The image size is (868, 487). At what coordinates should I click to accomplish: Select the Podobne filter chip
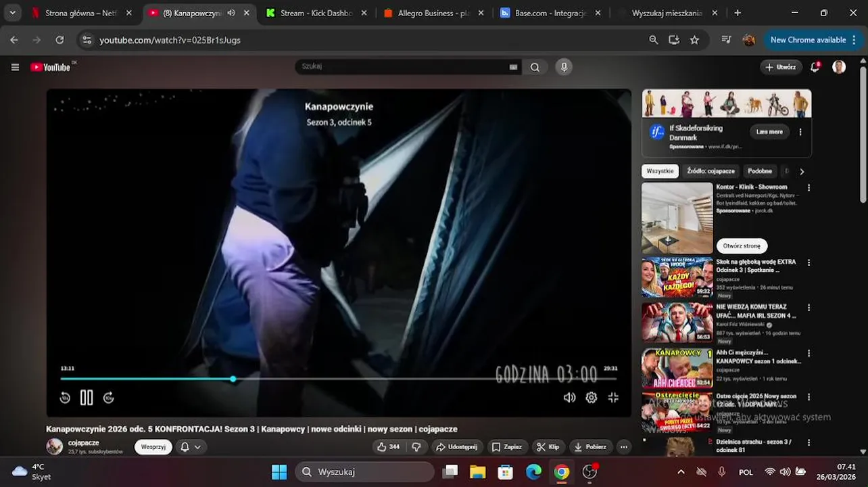click(760, 171)
